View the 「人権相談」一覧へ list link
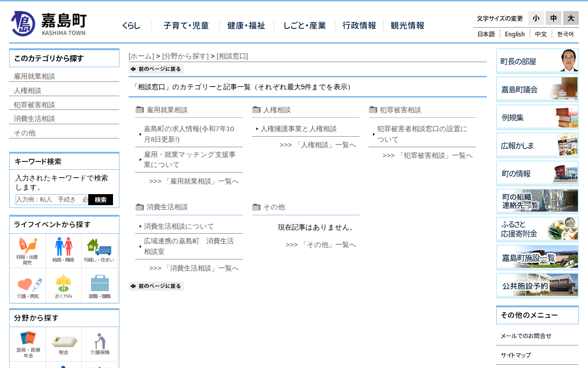 point(318,145)
